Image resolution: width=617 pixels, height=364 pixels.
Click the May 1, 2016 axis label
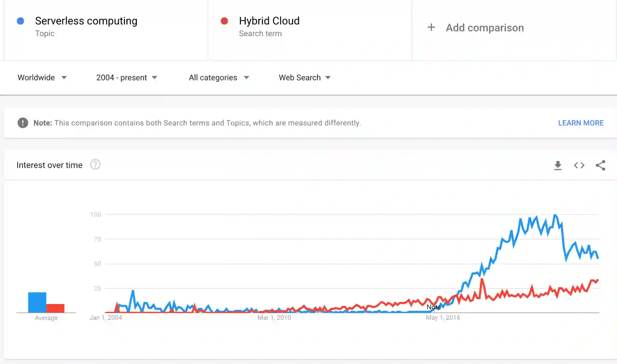(x=443, y=318)
